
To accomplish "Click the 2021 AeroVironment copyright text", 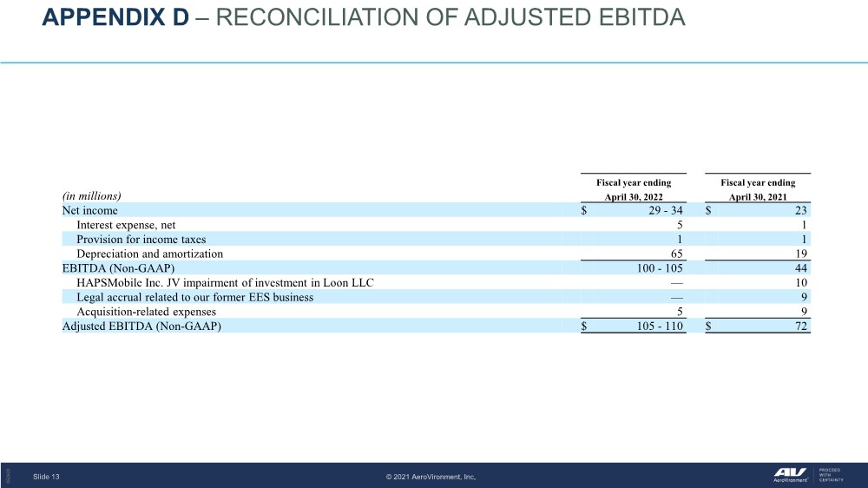I will (431, 477).
